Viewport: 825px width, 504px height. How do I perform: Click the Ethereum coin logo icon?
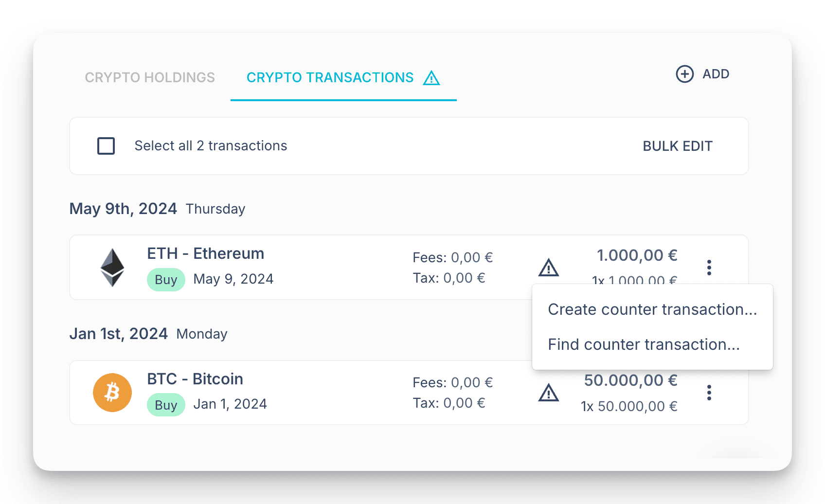112,268
